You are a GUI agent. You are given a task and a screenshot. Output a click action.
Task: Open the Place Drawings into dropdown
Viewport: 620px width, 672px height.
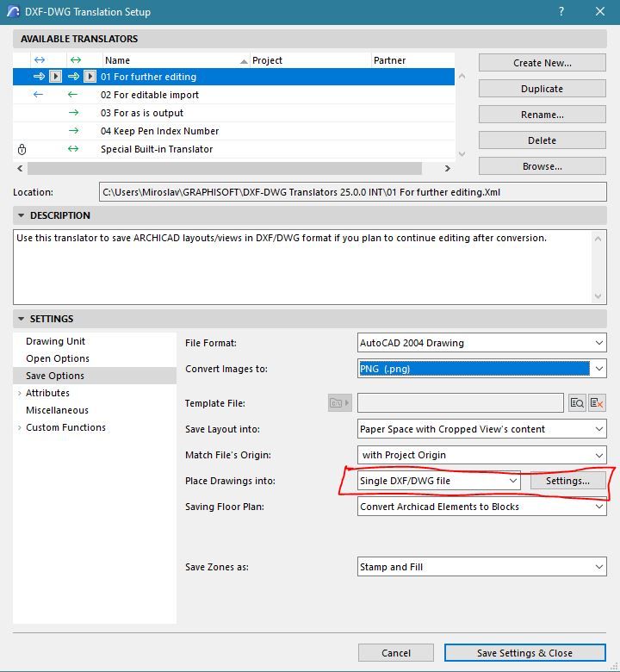[x=439, y=481]
